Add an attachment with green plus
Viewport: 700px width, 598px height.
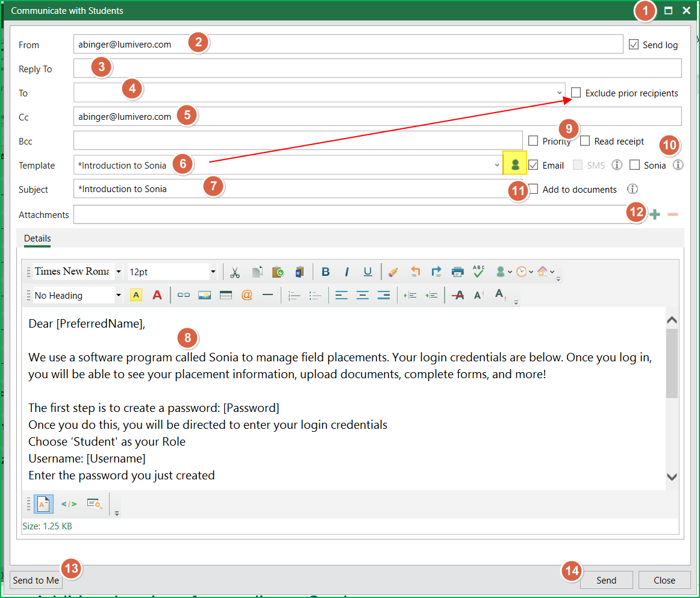655,214
